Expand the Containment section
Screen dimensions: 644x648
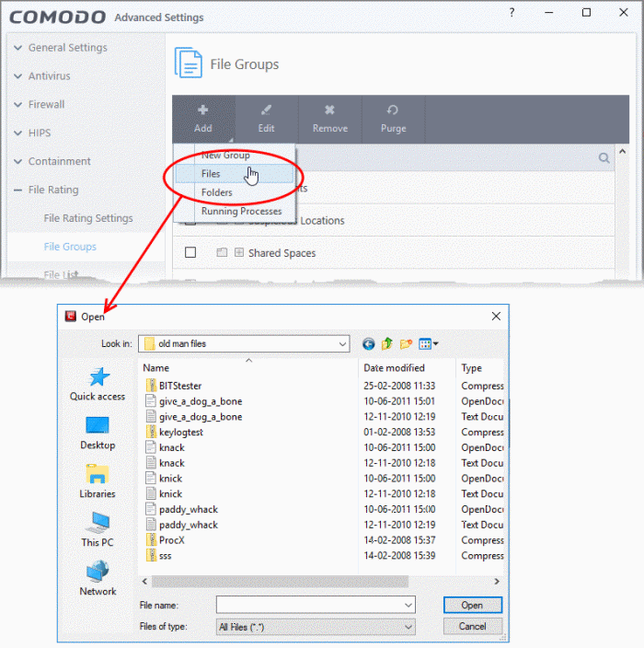pos(17,162)
